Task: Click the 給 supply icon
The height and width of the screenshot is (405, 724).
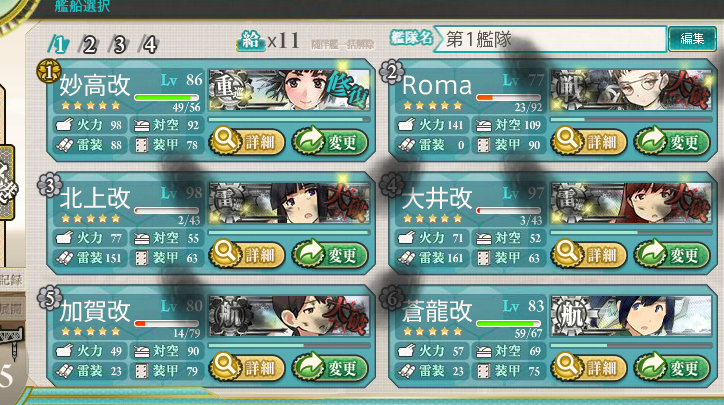Action: (251, 41)
